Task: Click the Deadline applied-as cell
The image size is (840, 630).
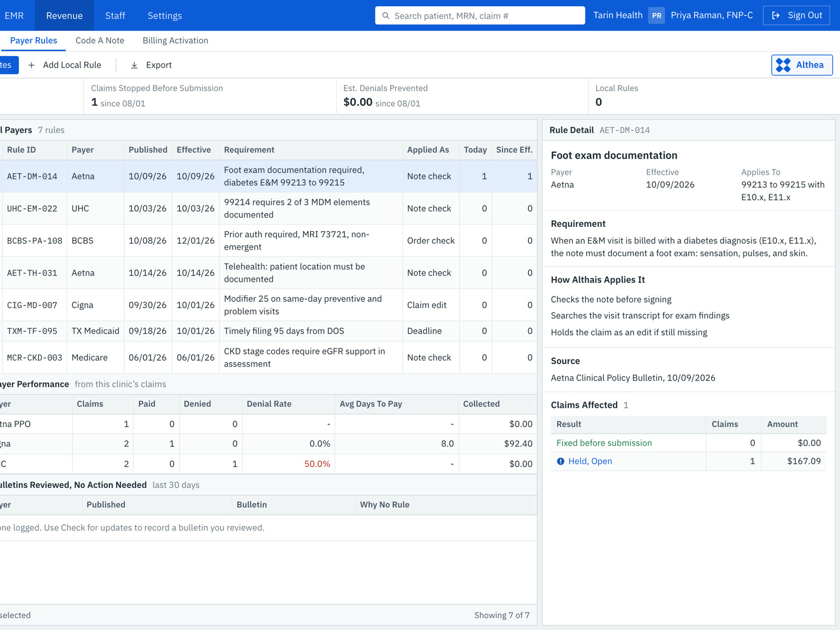Action: pyautogui.click(x=431, y=331)
